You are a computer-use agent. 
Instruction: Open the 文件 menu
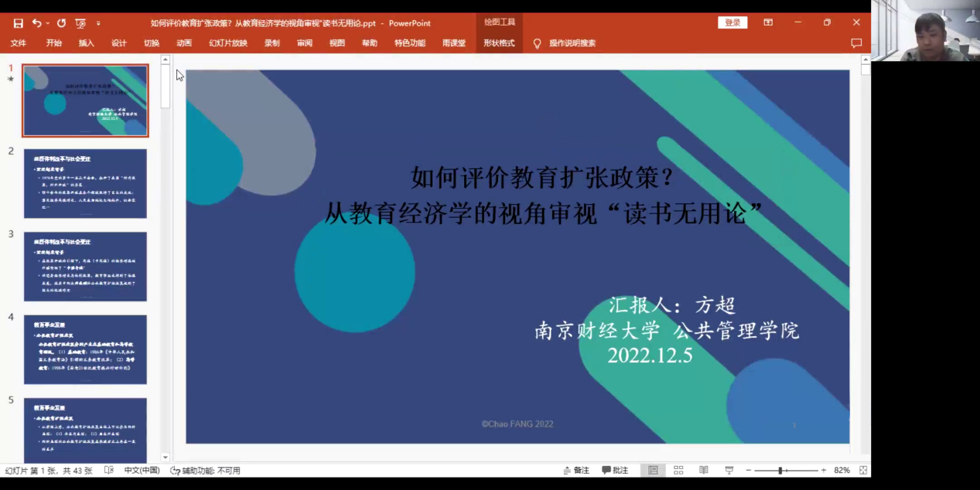pos(19,43)
